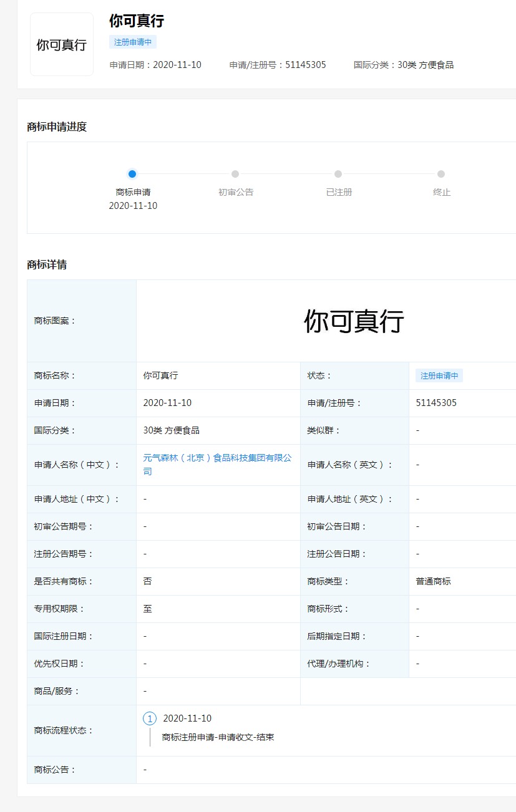Click the 专用权期限 value 至
This screenshot has width=516, height=812.
pyautogui.click(x=148, y=609)
